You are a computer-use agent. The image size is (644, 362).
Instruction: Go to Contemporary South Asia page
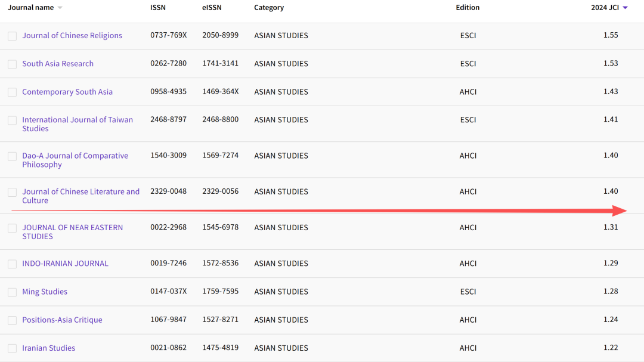tap(67, 92)
